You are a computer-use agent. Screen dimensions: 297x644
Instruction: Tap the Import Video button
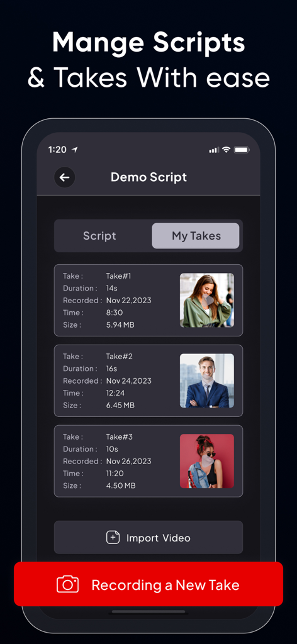coord(148,537)
